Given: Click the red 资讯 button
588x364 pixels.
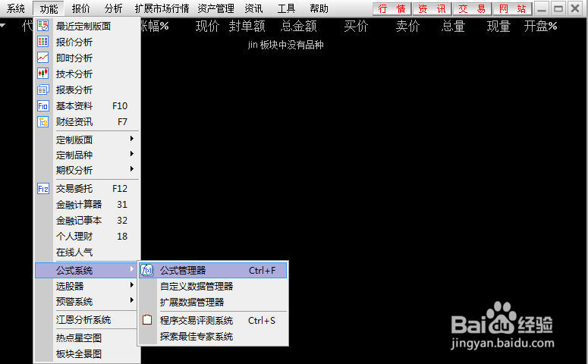Looking at the screenshot, I should [x=432, y=8].
